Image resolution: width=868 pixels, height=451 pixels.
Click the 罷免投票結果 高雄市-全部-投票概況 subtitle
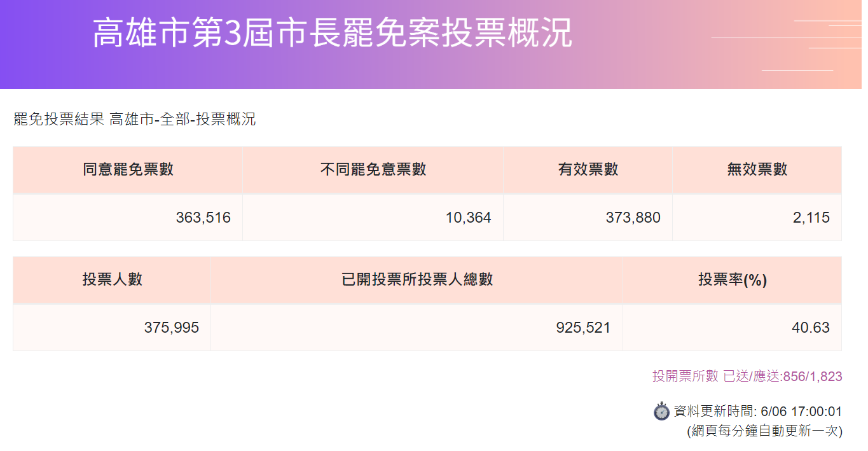pos(135,119)
